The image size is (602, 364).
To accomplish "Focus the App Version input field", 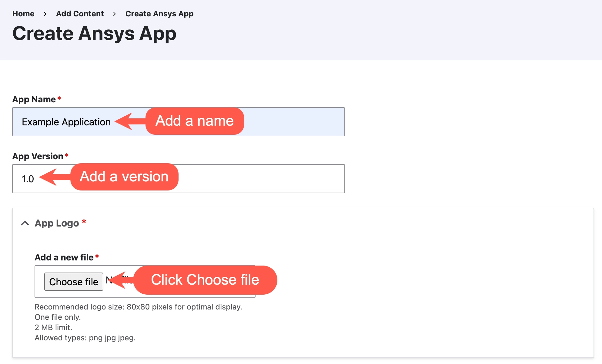I will [x=179, y=179].
